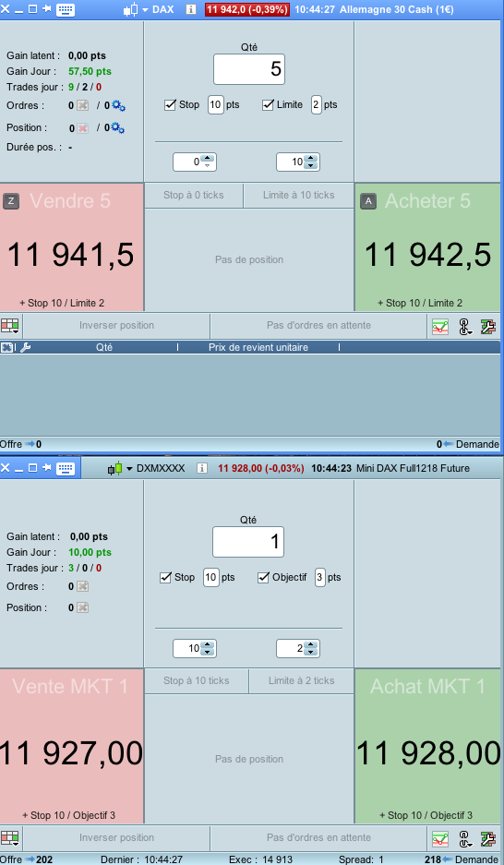
Task: Open the keyboard shortcuts icon in DAX window
Action: [65, 9]
